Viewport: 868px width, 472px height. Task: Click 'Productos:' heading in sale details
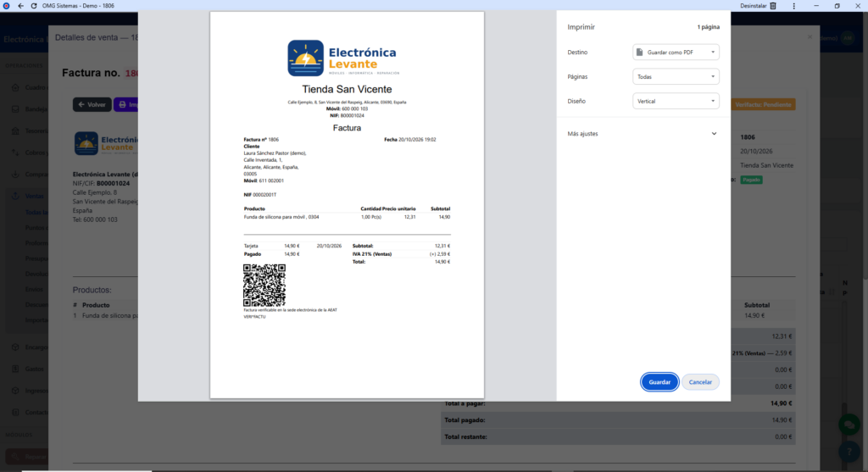(92, 290)
